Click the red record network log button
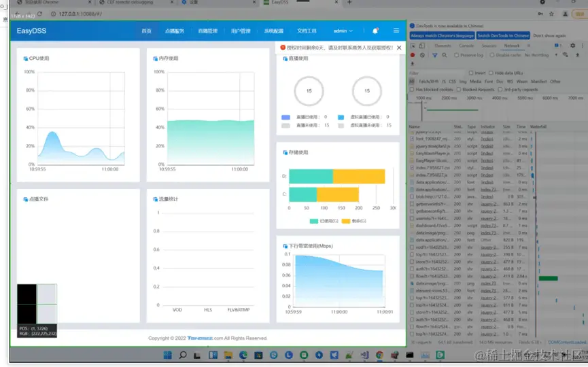The width and height of the screenshot is (588, 367). (413, 55)
